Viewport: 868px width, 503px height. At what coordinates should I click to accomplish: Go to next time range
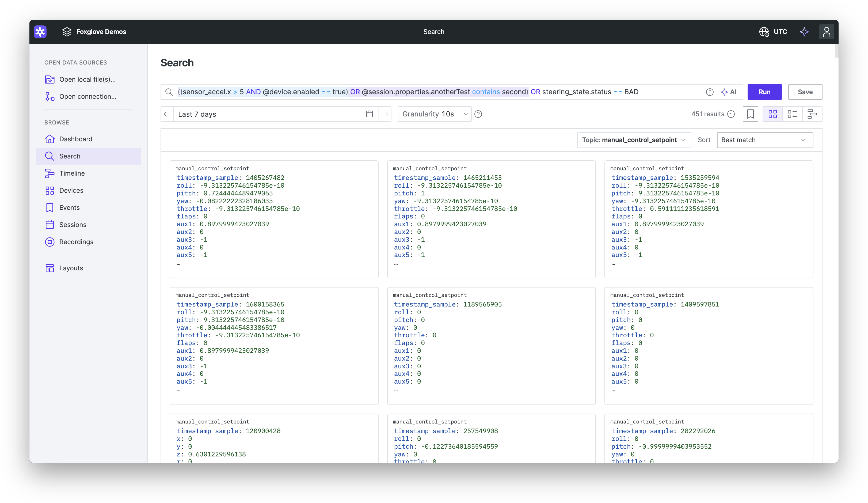point(384,114)
